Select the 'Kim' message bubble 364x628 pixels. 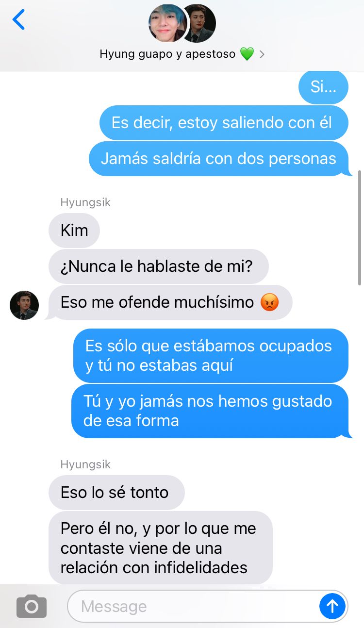(74, 231)
